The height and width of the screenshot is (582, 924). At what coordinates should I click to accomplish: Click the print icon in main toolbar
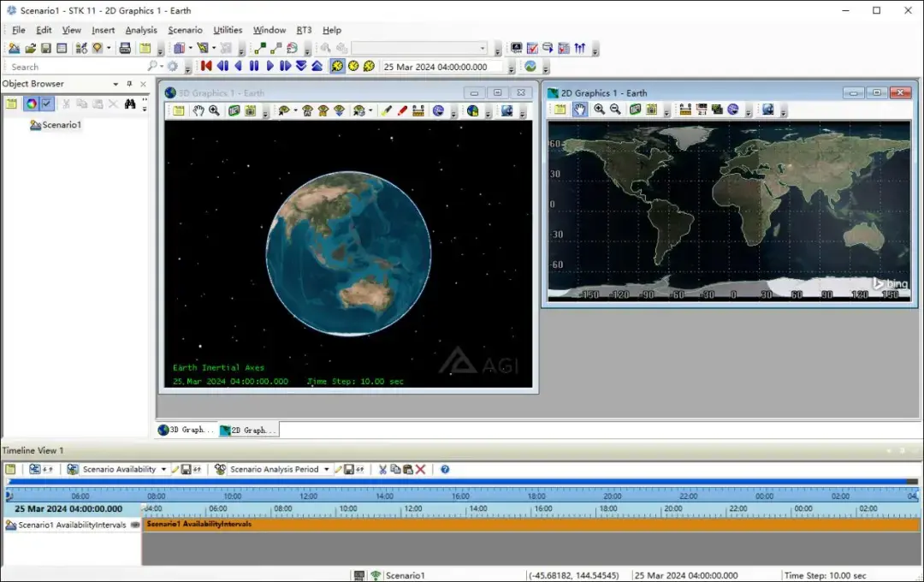(125, 48)
